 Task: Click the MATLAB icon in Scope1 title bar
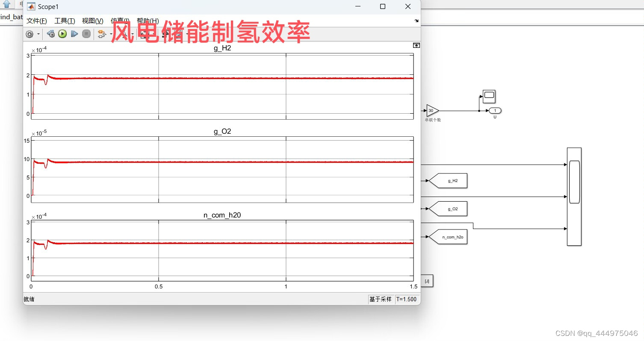(x=31, y=7)
